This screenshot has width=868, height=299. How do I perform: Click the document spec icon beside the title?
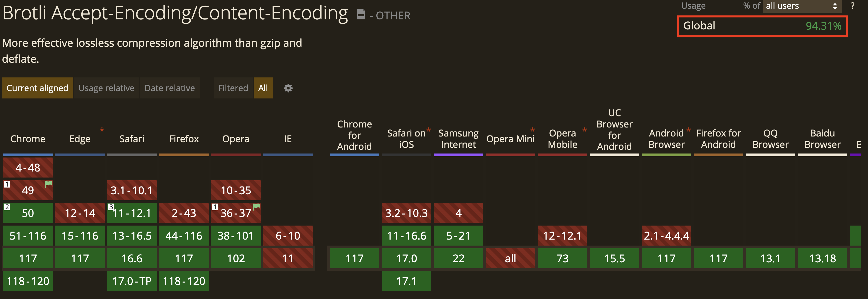(361, 14)
